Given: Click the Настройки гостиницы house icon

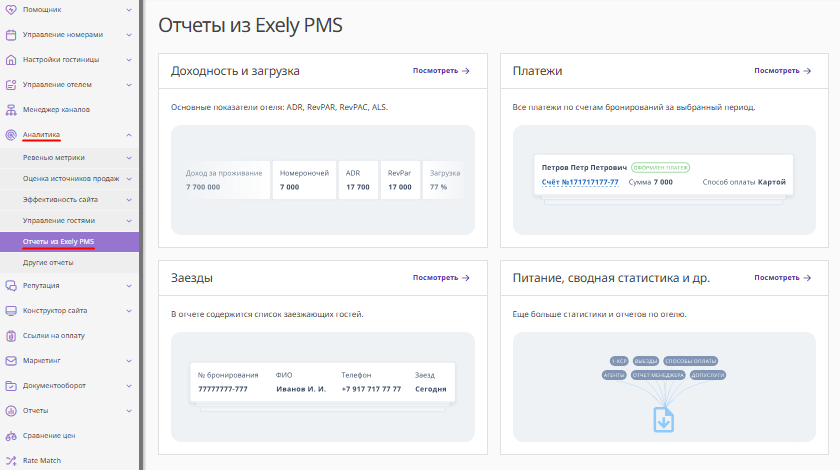Looking at the screenshot, I should click(11, 59).
